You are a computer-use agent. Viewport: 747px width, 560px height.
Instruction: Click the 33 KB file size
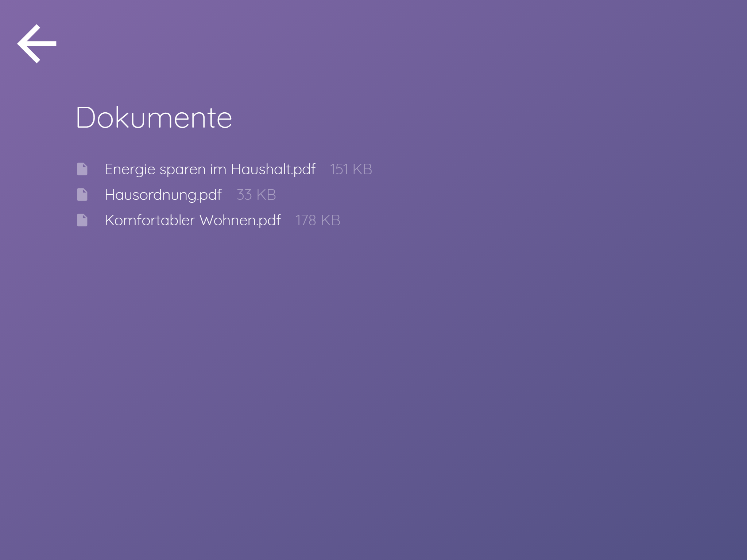[256, 195]
